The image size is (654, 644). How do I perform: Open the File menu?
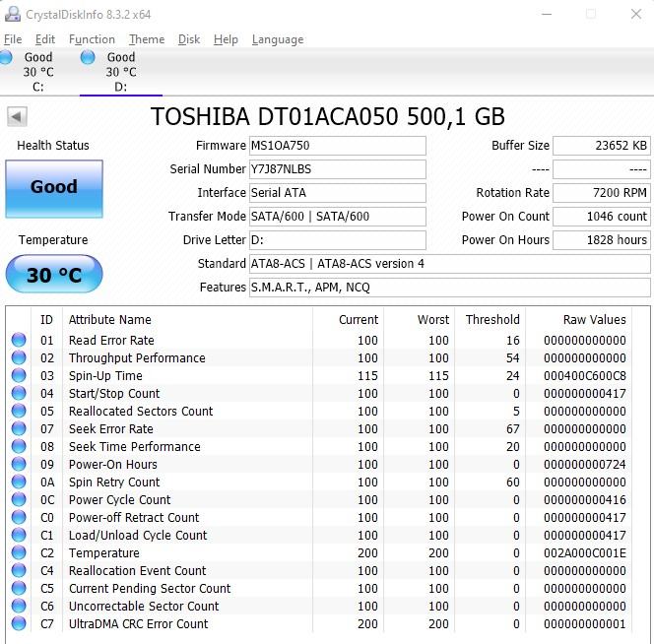tap(13, 39)
